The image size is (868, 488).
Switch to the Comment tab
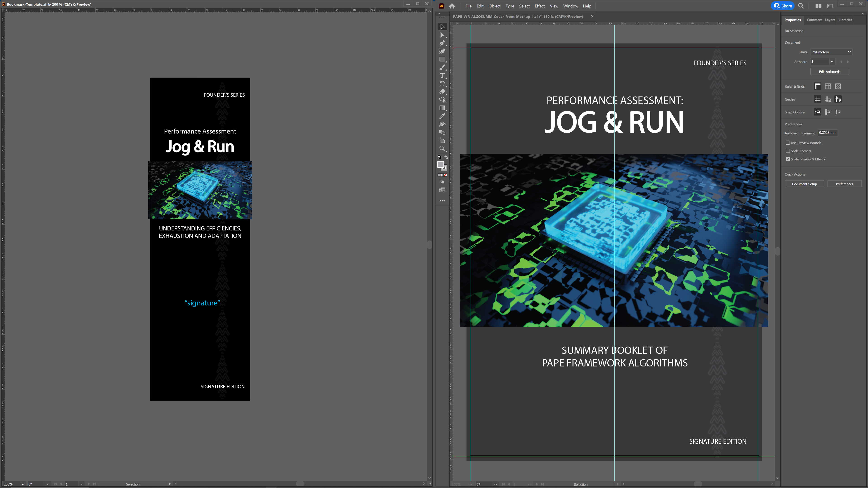click(x=814, y=20)
